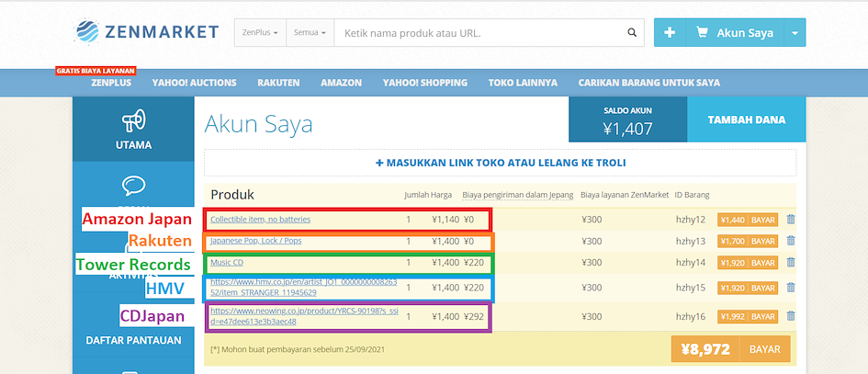
Task: Click ¥1,140 price in hzhy12 row
Action: tap(445, 220)
